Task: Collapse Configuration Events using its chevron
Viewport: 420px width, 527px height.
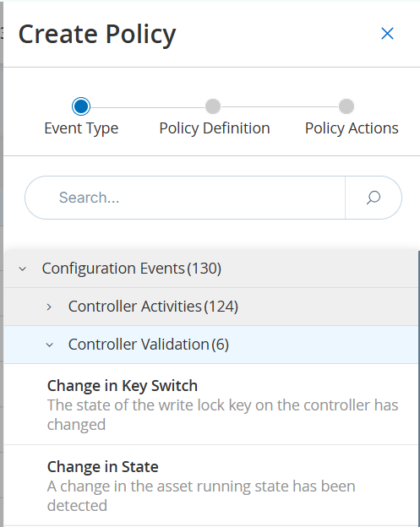Action: [23, 269]
